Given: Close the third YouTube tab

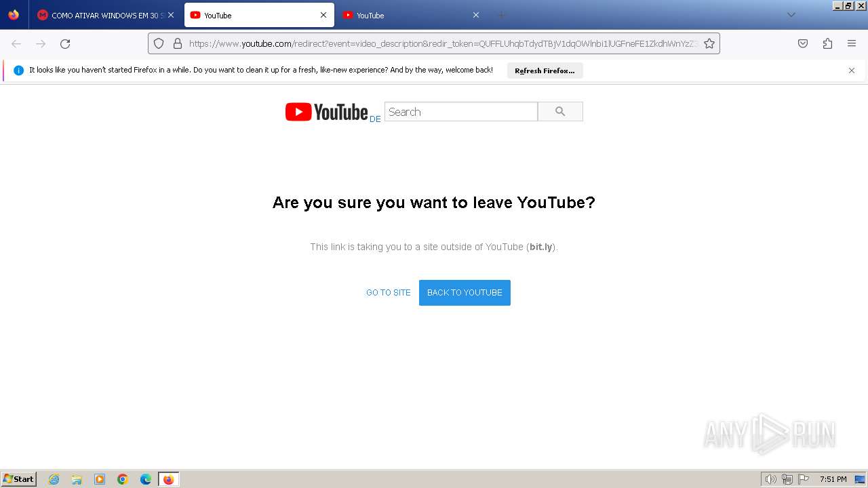Looking at the screenshot, I should (476, 15).
